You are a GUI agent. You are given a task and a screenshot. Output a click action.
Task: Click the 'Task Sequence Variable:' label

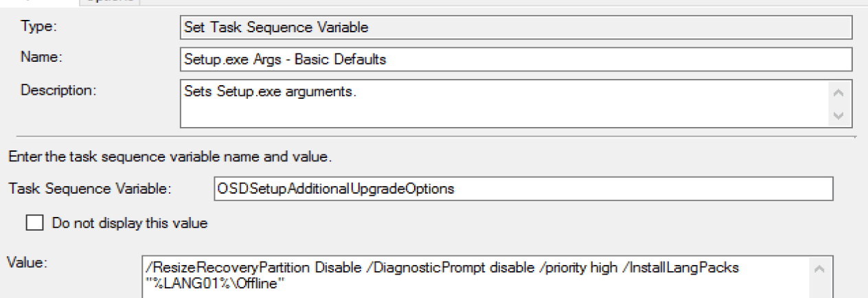pos(89,190)
